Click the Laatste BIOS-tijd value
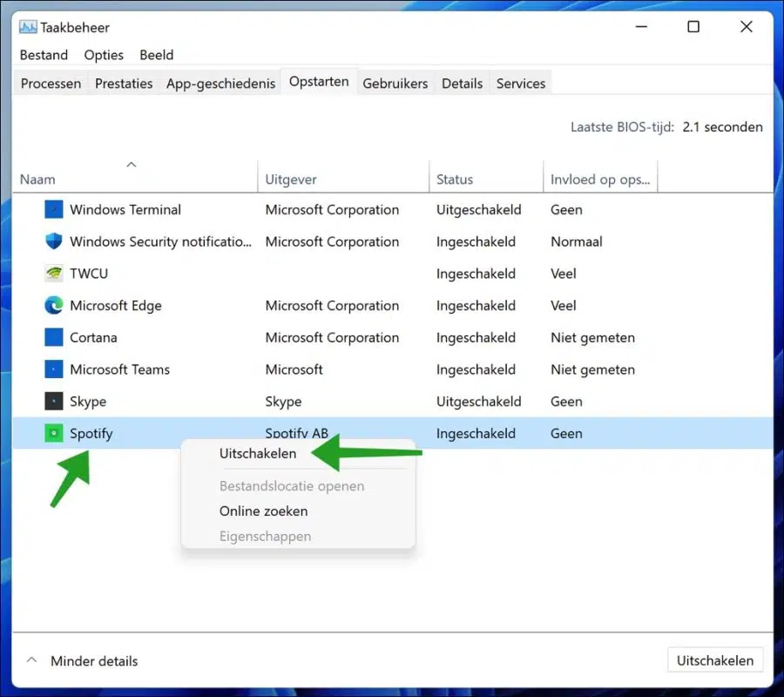Viewport: 784px width, 697px height. (722, 127)
